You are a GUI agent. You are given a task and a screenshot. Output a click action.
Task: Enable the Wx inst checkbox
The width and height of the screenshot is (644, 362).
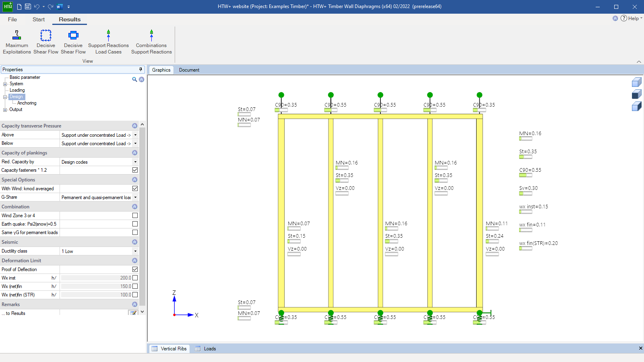(x=135, y=278)
